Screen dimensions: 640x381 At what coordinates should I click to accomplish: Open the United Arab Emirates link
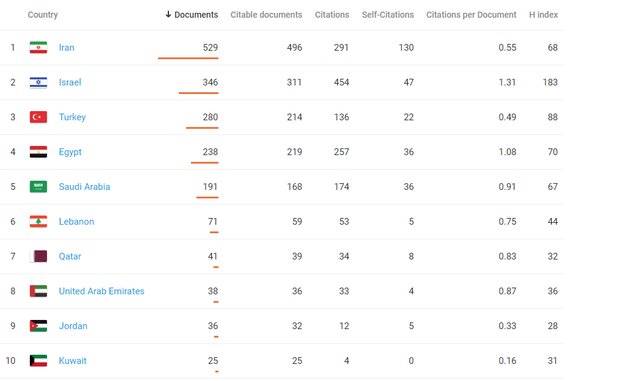(101, 291)
